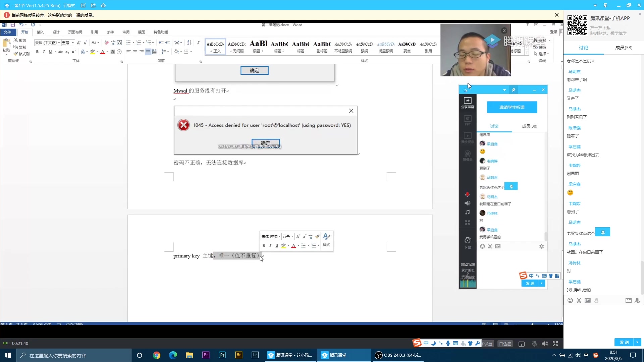The width and height of the screenshot is (644, 362).
Task: Select justify alignment in the paragraph group
Action: click(x=148, y=52)
